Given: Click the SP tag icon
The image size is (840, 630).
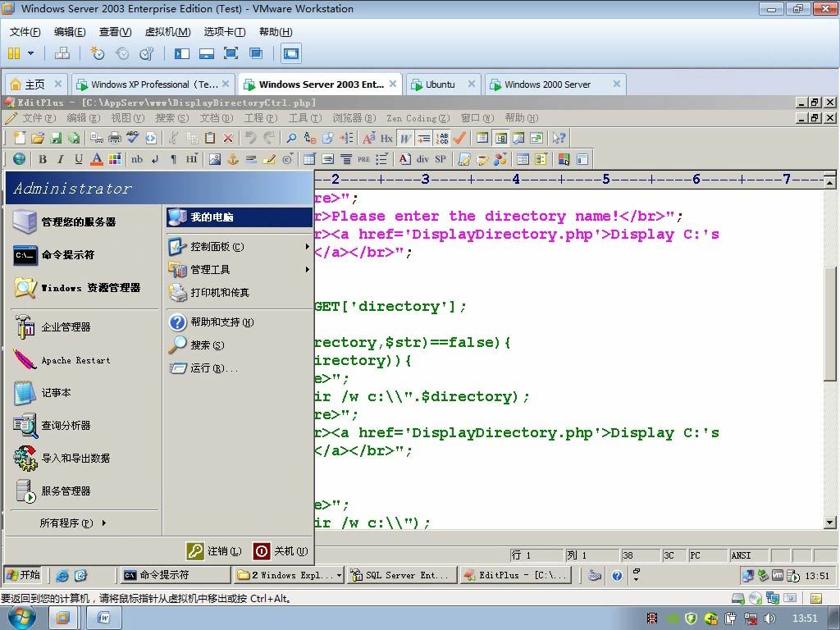Looking at the screenshot, I should point(441,159).
